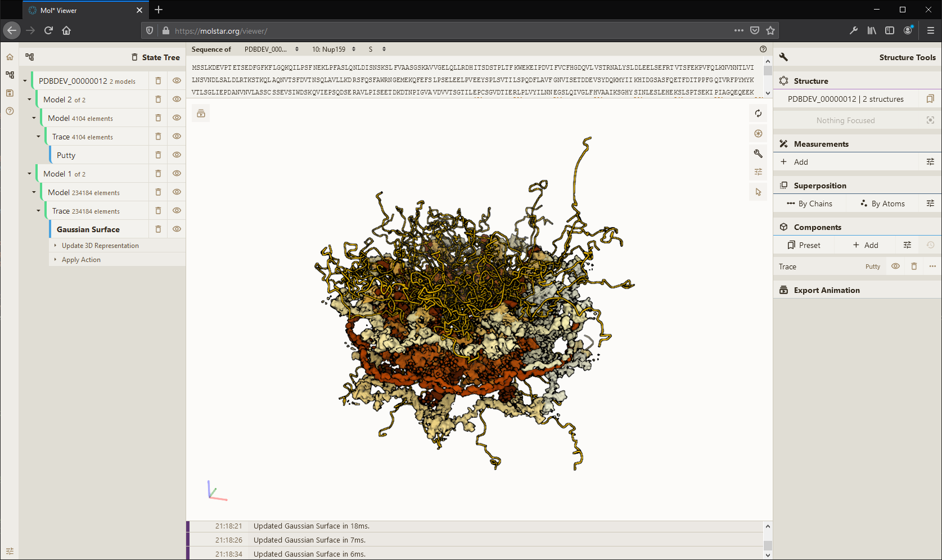Open viewport settings wrench icon

[758, 153]
